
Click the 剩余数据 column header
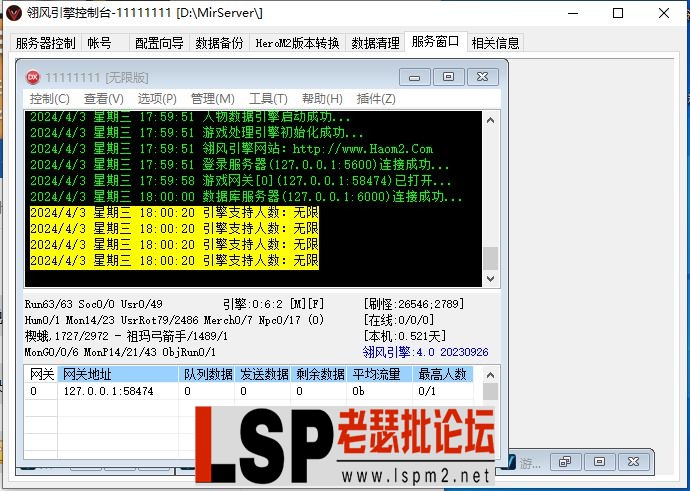pyautogui.click(x=319, y=374)
